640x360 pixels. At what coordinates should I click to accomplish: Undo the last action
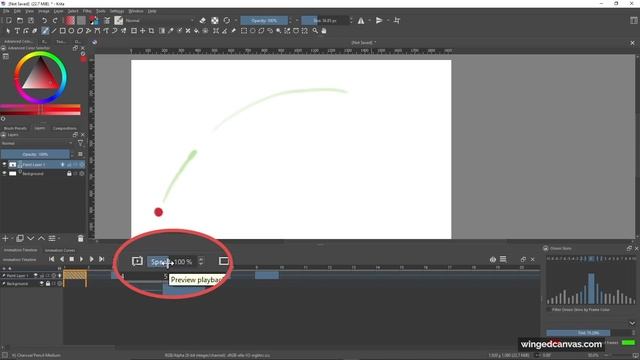(x=44, y=20)
